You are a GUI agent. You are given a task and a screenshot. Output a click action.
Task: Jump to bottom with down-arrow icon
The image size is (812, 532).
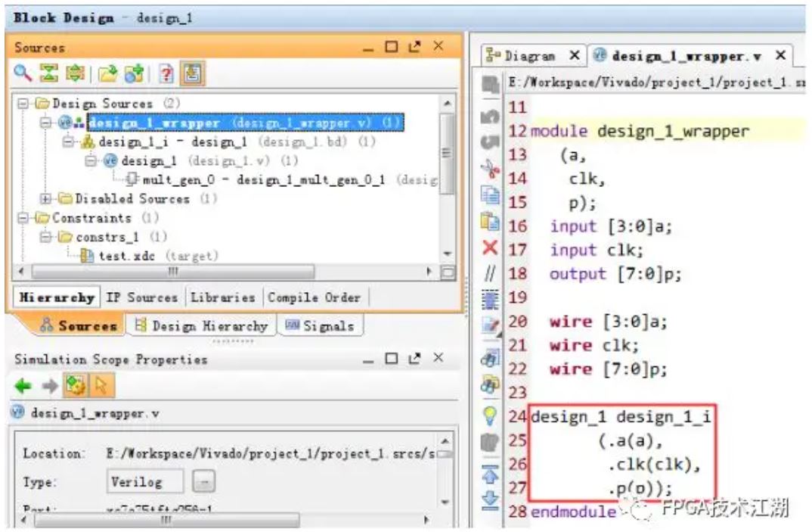pyautogui.click(x=490, y=500)
